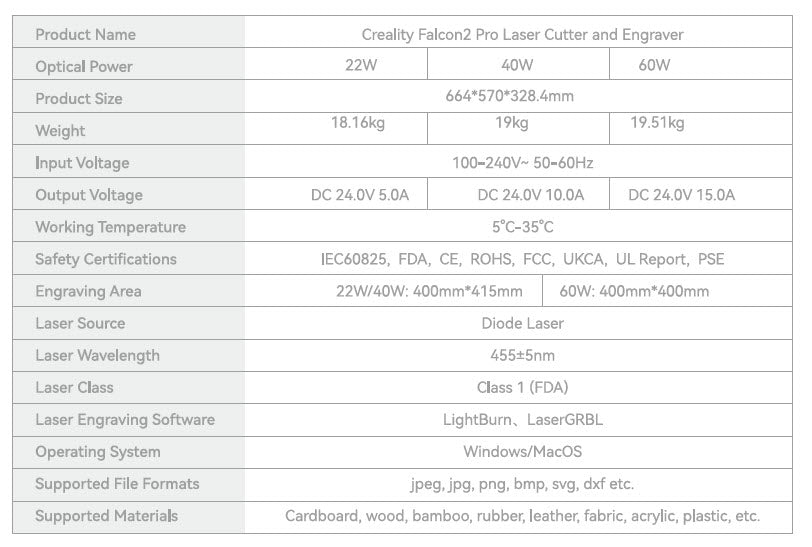This screenshot has width=812, height=547.
Task: Click the Windows/MacOS operating system value
Action: (522, 452)
